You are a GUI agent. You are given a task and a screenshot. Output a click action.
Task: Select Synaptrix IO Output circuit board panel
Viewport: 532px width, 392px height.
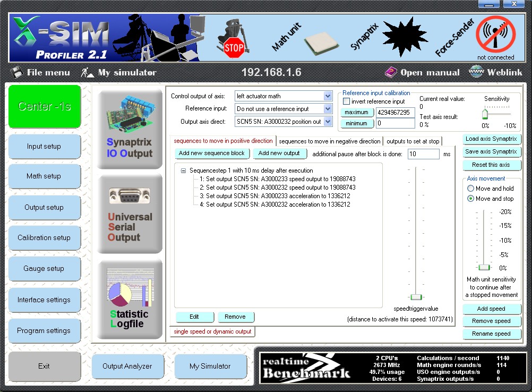[130, 129]
